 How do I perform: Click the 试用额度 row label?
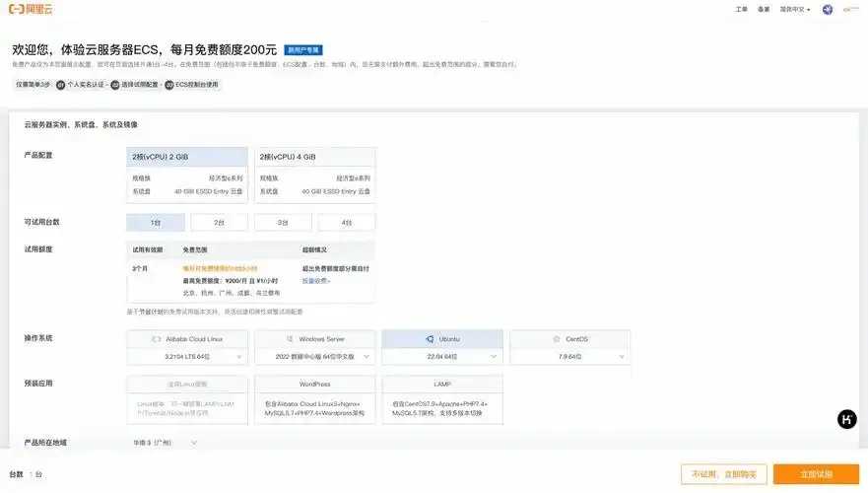coord(38,249)
